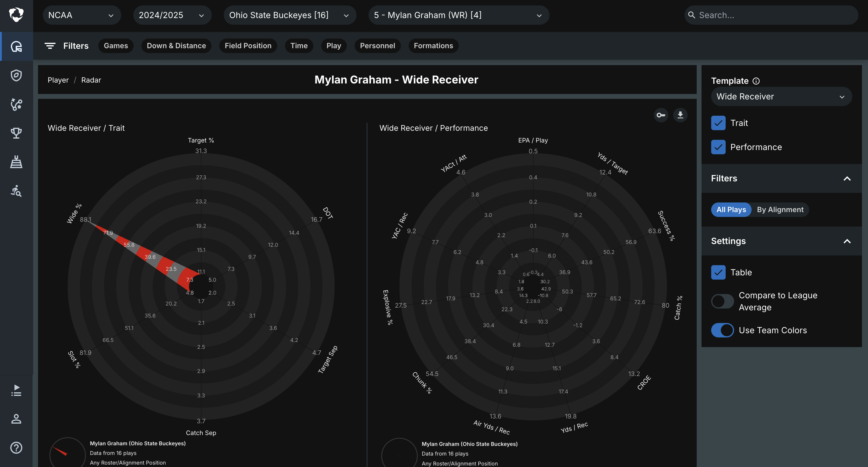
Task: Open the Ohio State Buckeyes team dropdown
Action: point(290,15)
